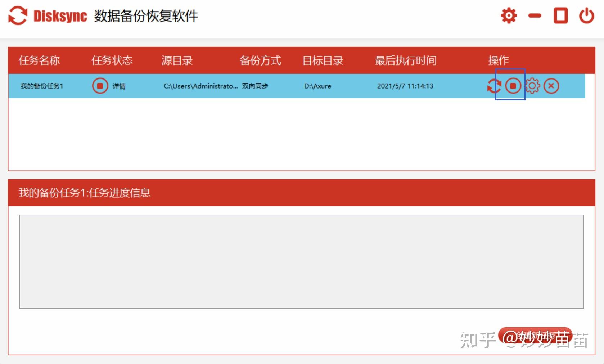Click the stop status icon under 任务状态

100,86
